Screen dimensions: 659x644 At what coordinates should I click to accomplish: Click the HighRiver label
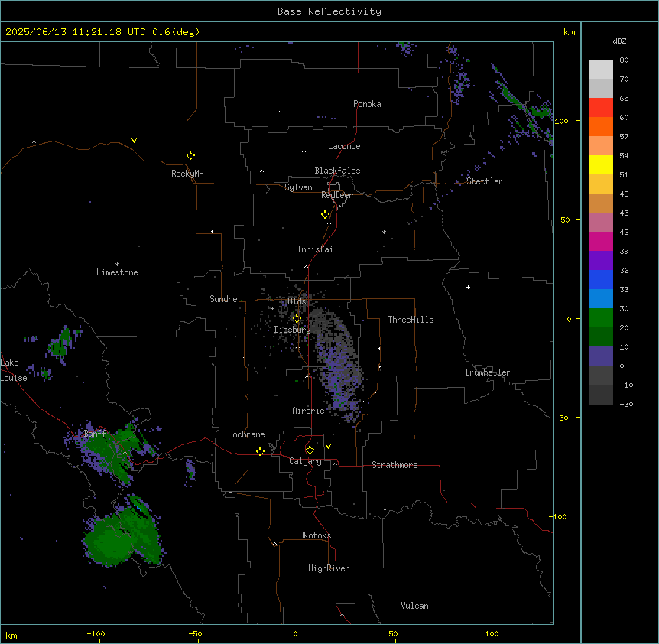pyautogui.click(x=329, y=568)
